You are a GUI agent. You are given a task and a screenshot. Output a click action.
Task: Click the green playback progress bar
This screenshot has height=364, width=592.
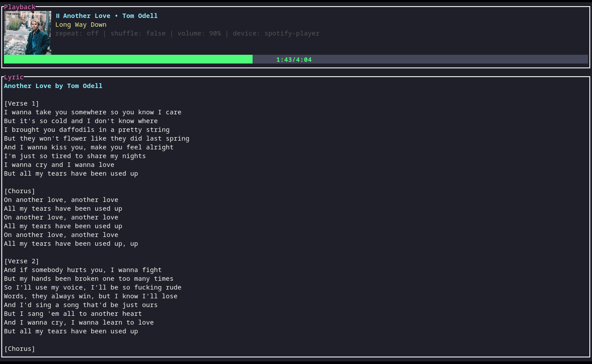[128, 59]
